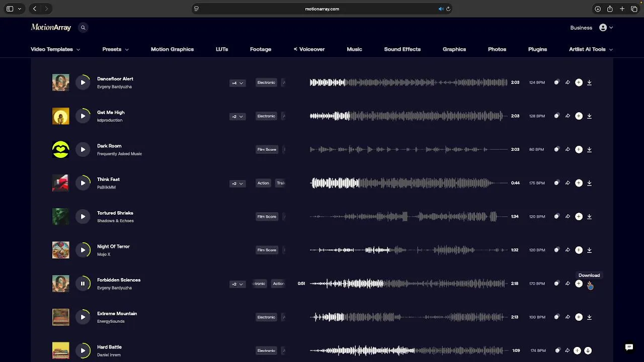Download the Tortured Shrieks track

coord(589,217)
